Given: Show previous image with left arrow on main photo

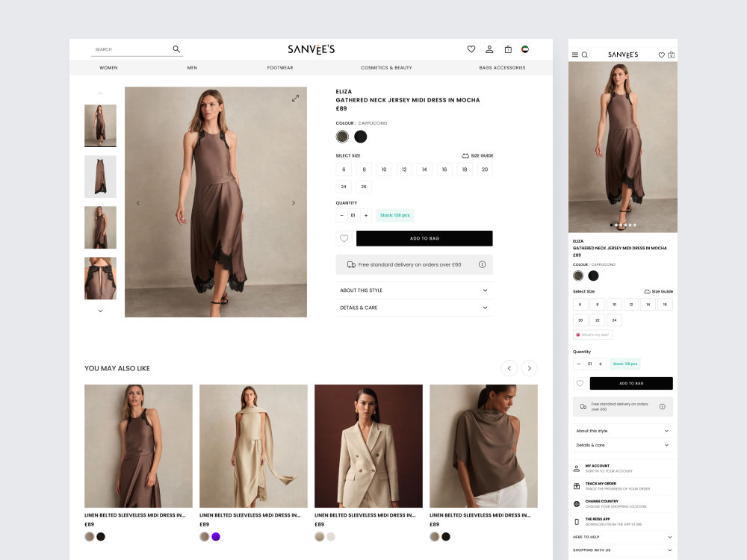Looking at the screenshot, I should (x=139, y=203).
